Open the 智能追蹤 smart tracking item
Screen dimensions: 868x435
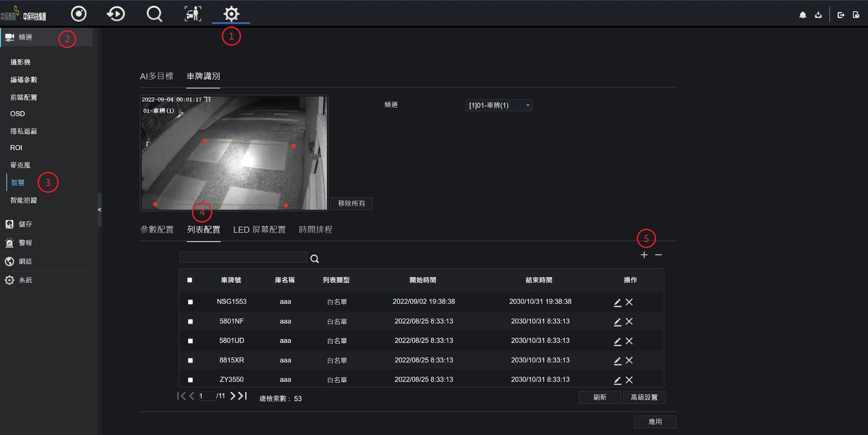[x=24, y=201]
